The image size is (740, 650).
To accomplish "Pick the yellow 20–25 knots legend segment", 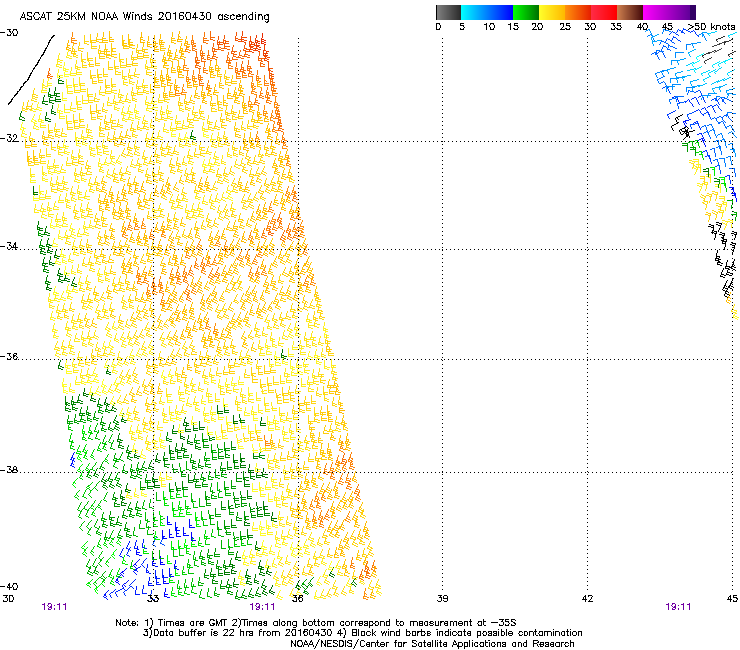I will (552, 12).
